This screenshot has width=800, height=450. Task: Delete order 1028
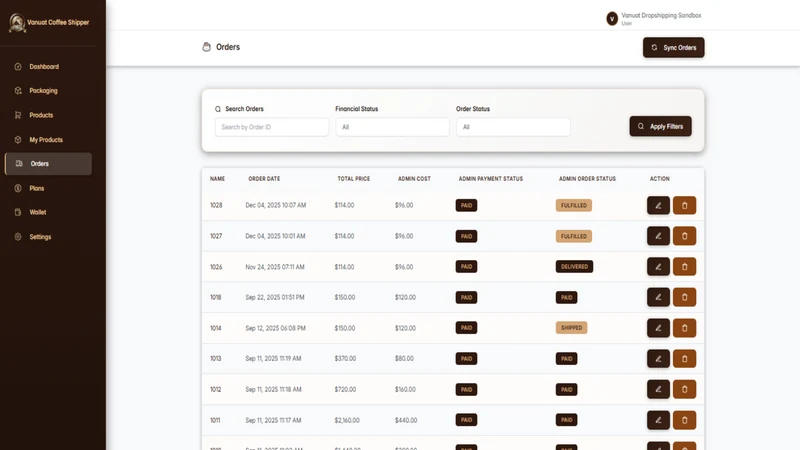coord(684,205)
